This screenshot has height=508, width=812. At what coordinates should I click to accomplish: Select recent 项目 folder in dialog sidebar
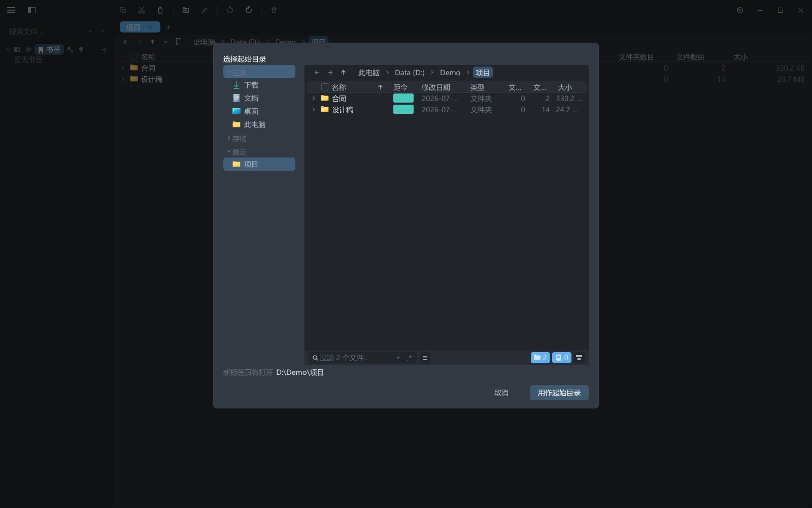click(x=259, y=164)
